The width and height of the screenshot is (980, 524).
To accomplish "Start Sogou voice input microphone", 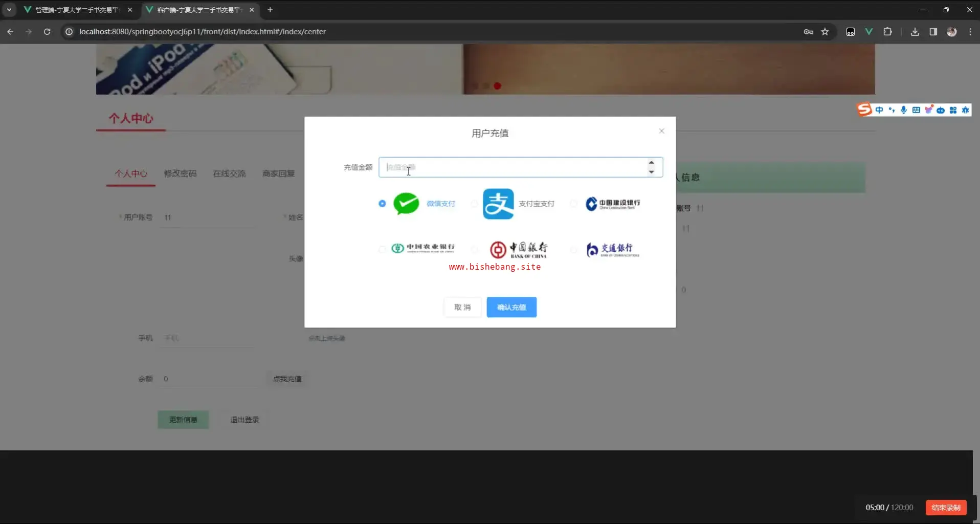I will tap(904, 110).
